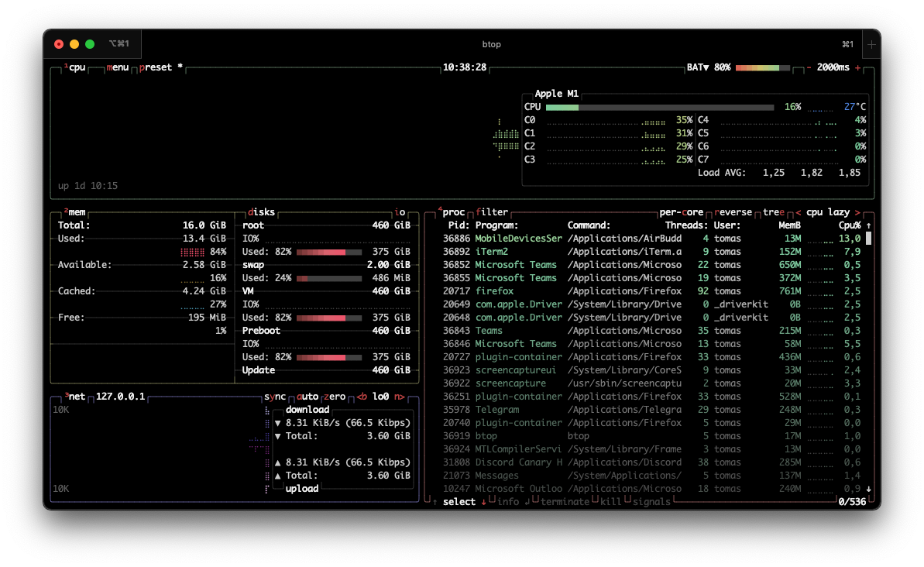Select the Messages process row

651,476
